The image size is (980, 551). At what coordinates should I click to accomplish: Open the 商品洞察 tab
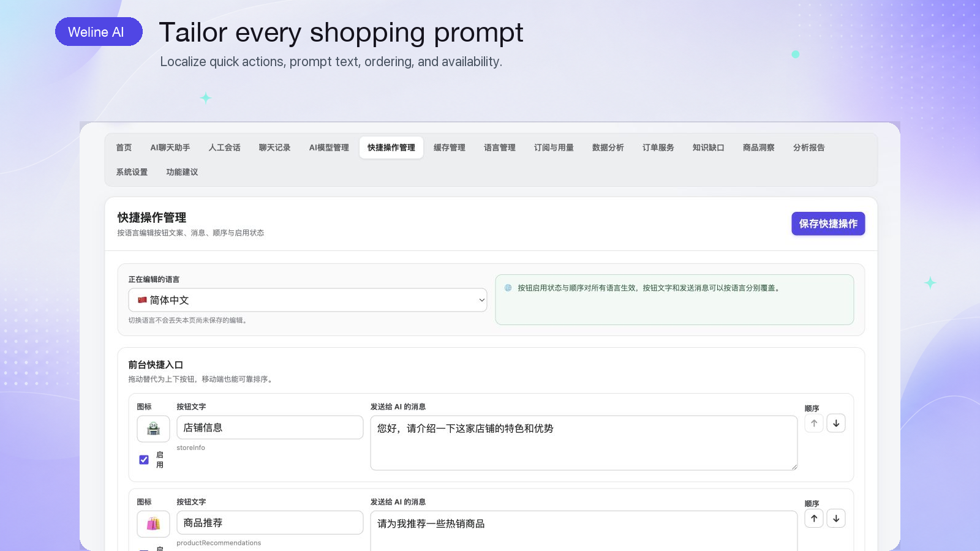click(x=759, y=148)
